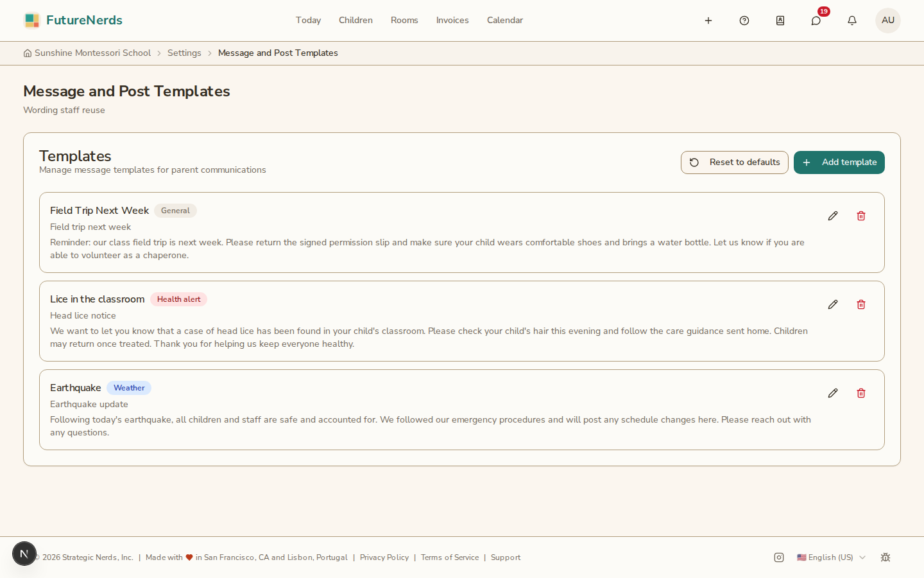The height and width of the screenshot is (578, 924).
Task: Delete the Field Trip Next Week template
Action: (861, 216)
